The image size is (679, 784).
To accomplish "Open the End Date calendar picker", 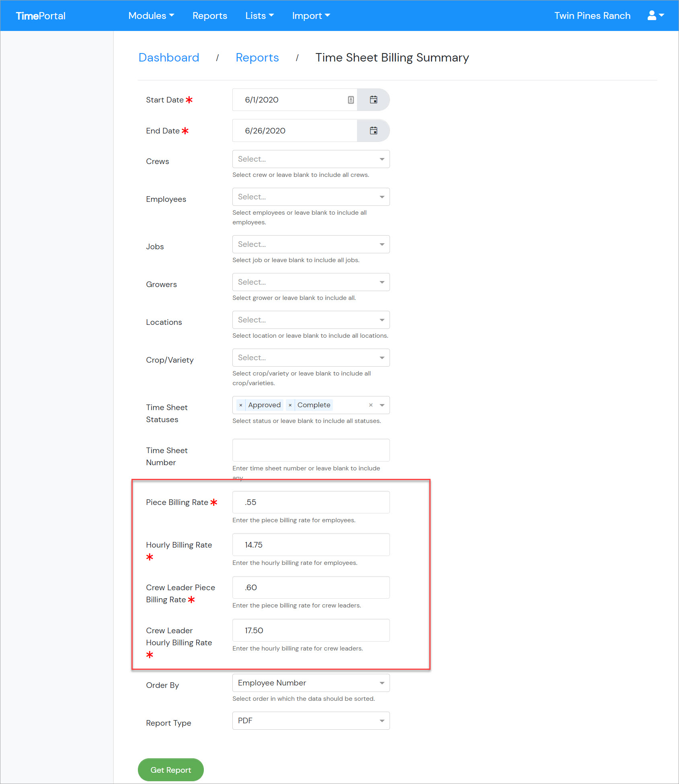I will (x=373, y=131).
